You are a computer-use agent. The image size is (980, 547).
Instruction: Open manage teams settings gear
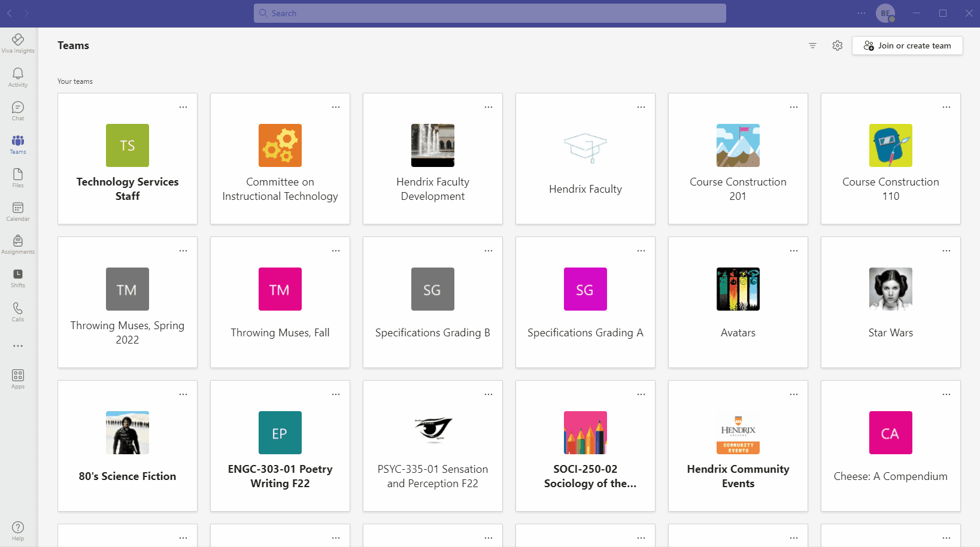[838, 45]
